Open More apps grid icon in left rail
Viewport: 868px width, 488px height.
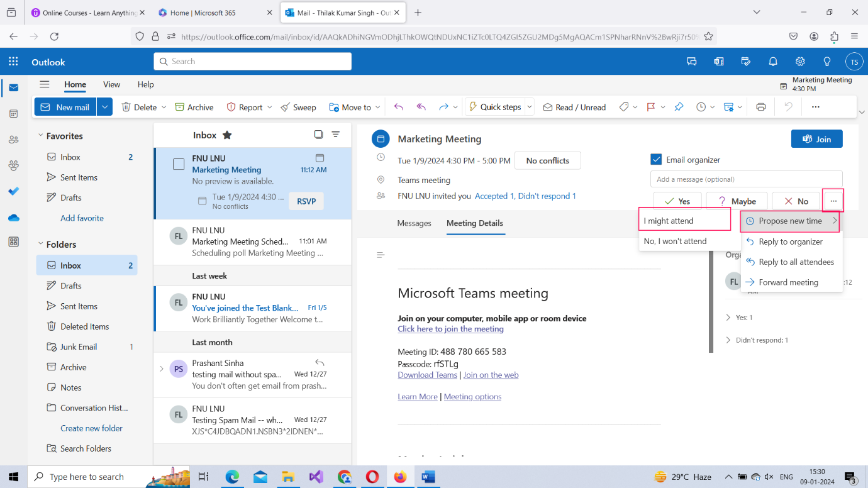13,242
